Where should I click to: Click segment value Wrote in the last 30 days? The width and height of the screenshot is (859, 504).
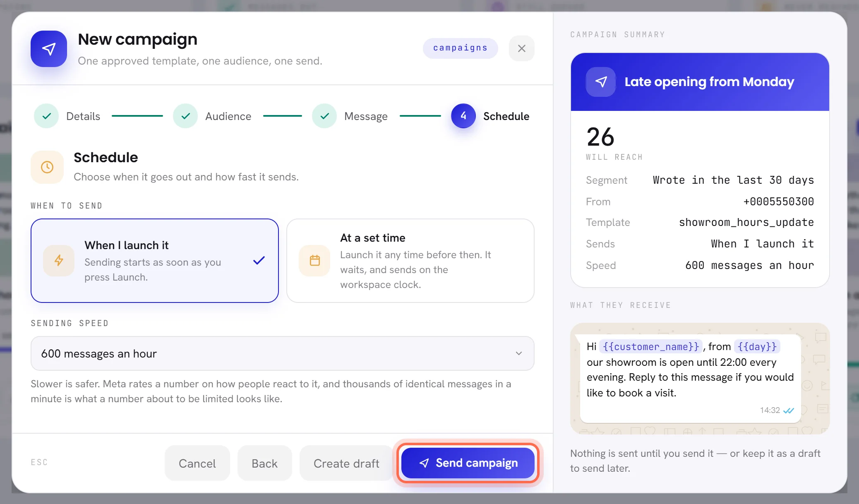[733, 180]
